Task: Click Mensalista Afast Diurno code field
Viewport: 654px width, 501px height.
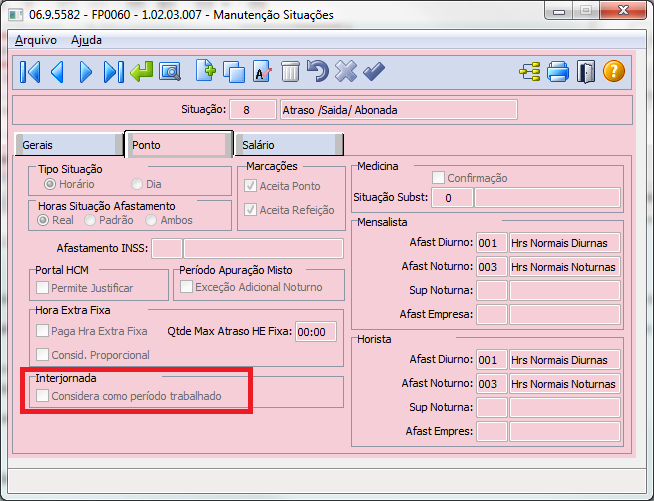Action: pos(492,243)
